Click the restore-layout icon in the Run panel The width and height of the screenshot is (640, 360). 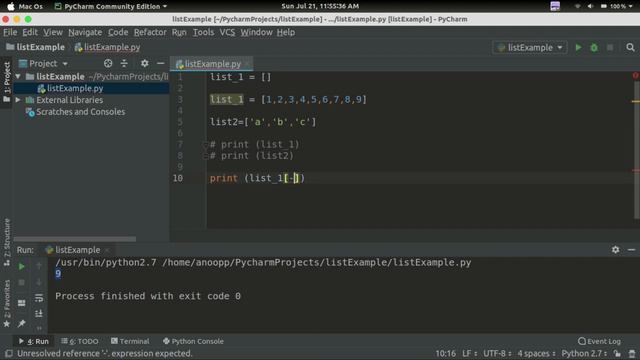(x=22, y=303)
